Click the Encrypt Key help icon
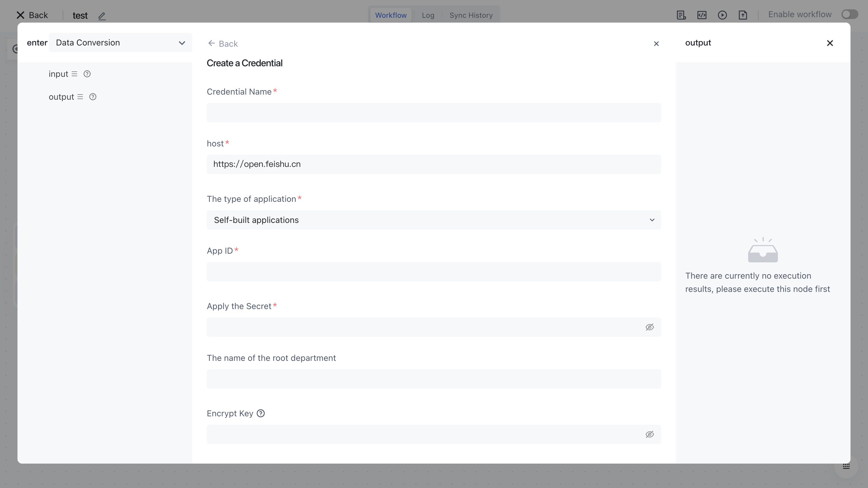868x488 pixels. 260,413
